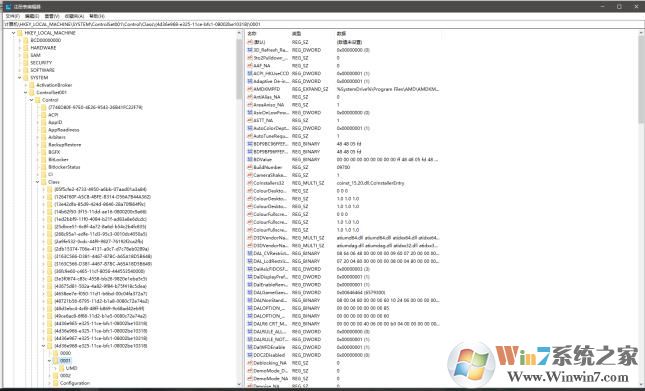
Task: Click the 0000 subkey folder icon
Action: pos(56,353)
